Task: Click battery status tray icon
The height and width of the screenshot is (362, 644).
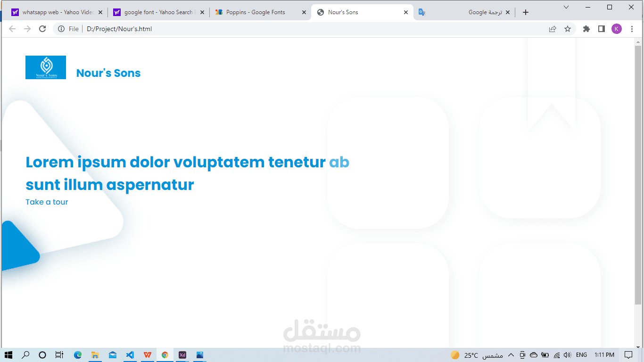Action: 545,355
